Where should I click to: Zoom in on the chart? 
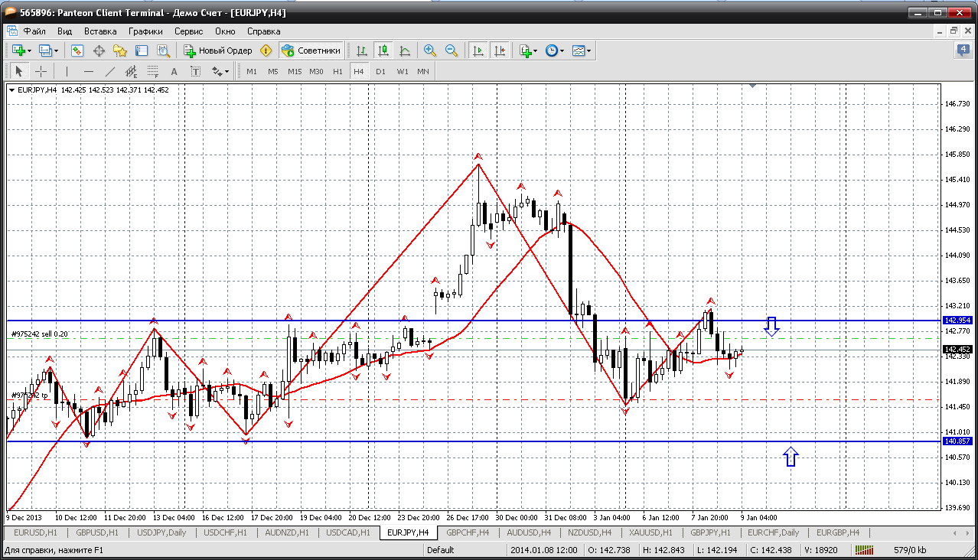[x=430, y=50]
